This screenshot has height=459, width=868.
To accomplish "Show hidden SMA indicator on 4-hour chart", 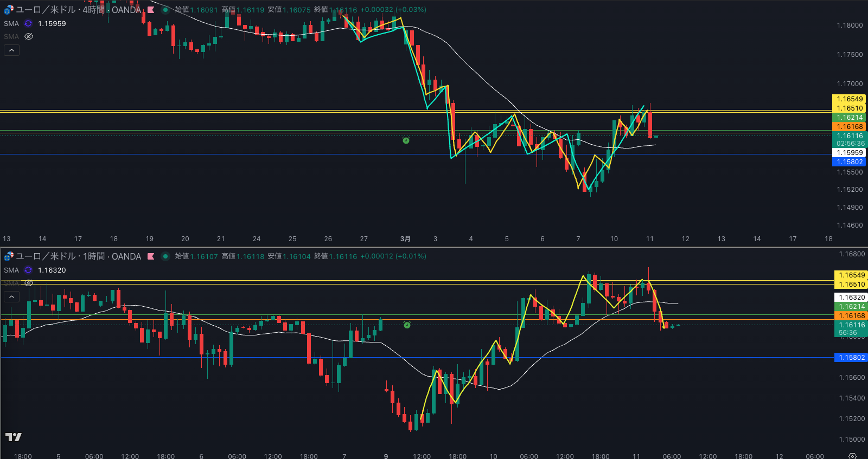I will coord(29,36).
